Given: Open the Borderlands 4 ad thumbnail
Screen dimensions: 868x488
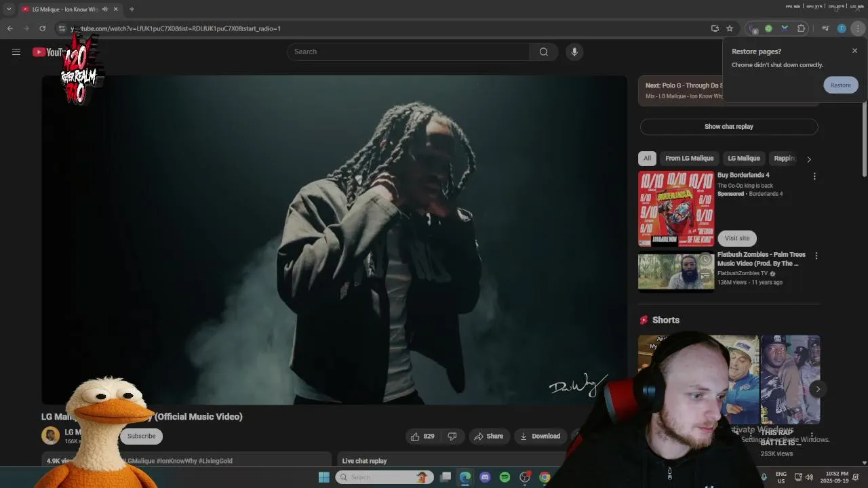Looking at the screenshot, I should click(x=676, y=209).
